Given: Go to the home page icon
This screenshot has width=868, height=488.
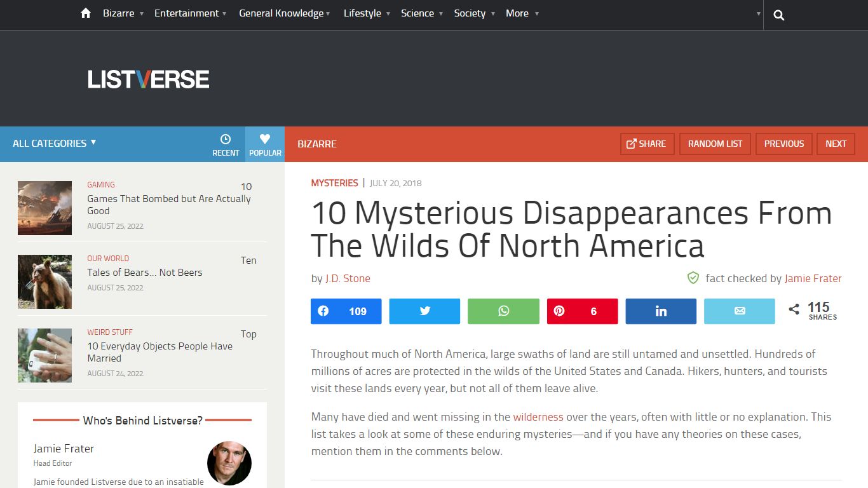Looking at the screenshot, I should (86, 13).
